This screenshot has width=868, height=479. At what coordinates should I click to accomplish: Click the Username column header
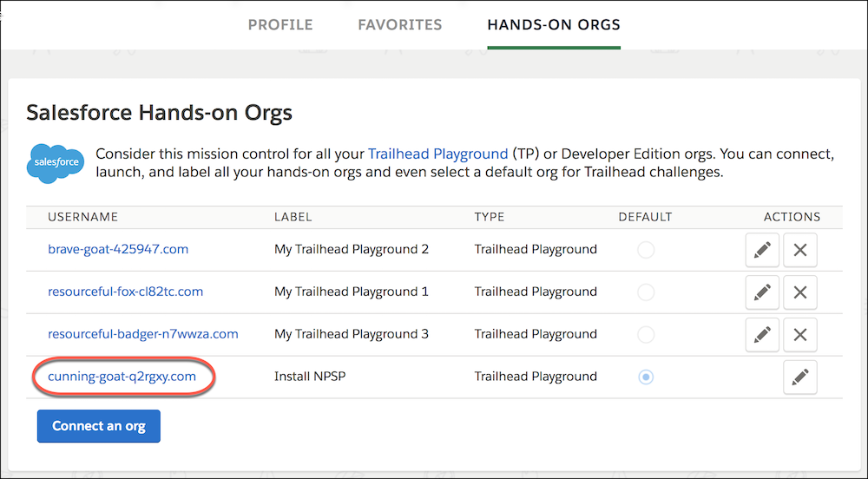click(x=82, y=217)
